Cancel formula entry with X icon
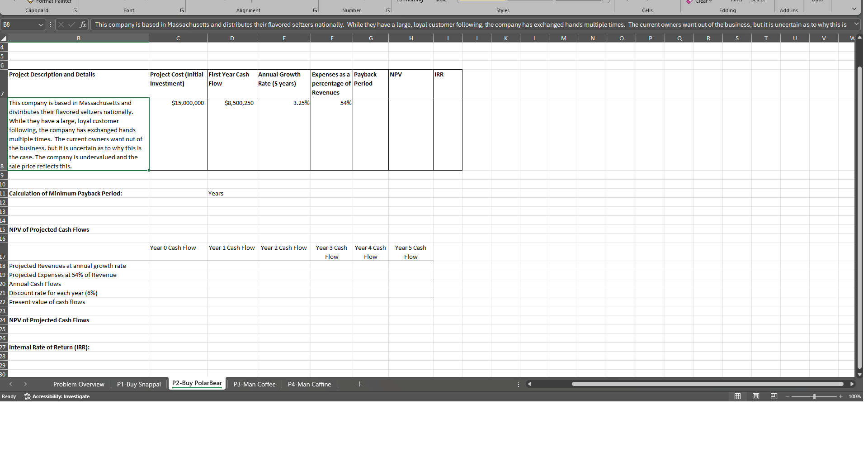 tap(61, 25)
